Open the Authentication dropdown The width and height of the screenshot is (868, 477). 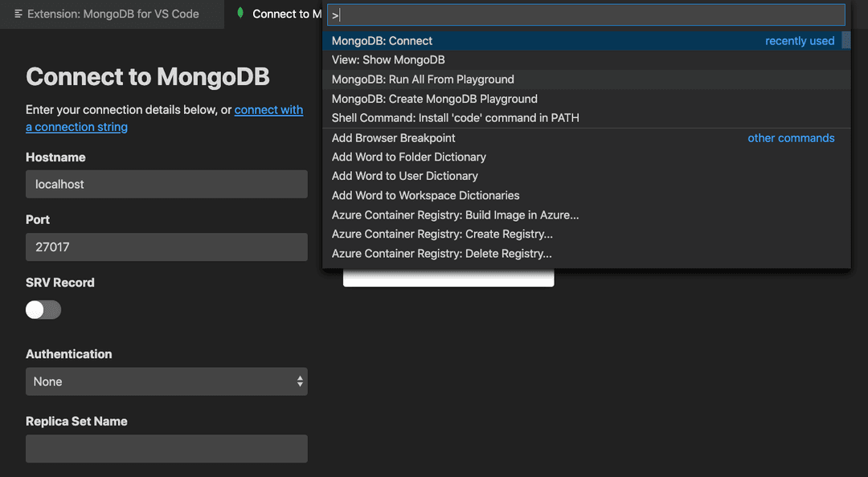166,381
